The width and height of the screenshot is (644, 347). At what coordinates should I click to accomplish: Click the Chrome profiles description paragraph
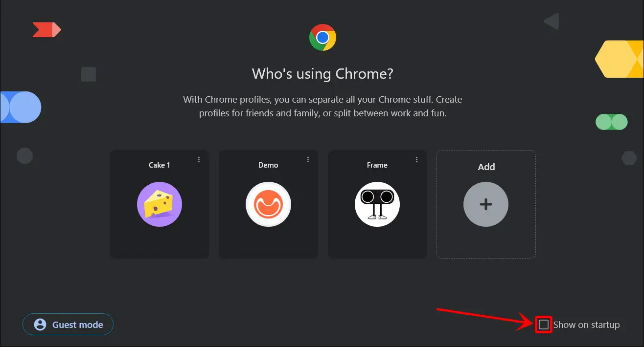(322, 107)
